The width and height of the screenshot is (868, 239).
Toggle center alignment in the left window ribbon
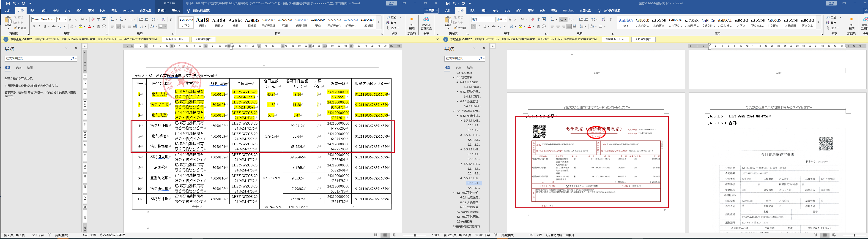[118, 26]
